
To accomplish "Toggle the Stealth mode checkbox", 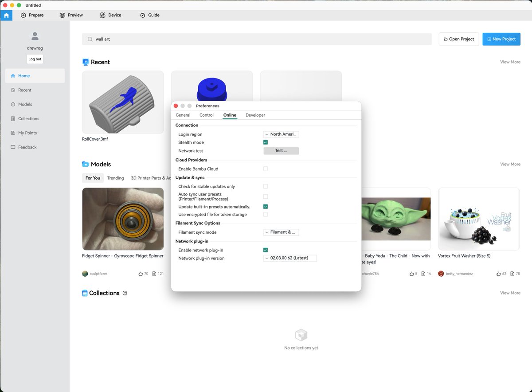I will pyautogui.click(x=266, y=142).
